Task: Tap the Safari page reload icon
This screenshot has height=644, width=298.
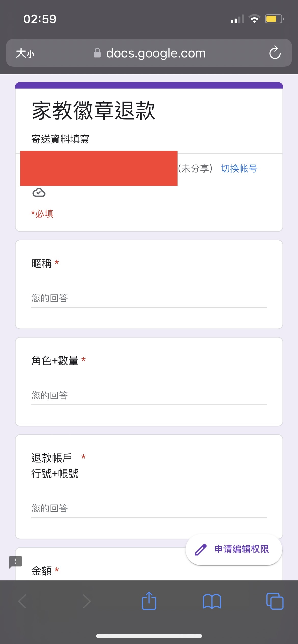Action: [275, 53]
